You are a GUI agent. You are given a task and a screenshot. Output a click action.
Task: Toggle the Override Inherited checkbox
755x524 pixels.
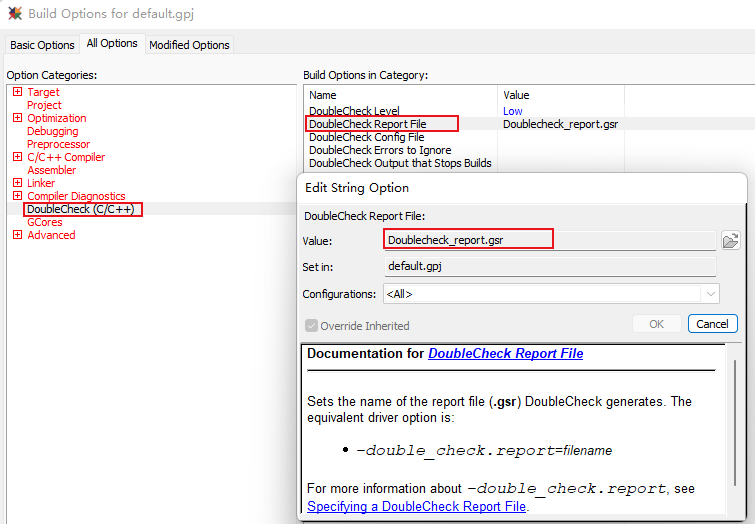click(311, 325)
